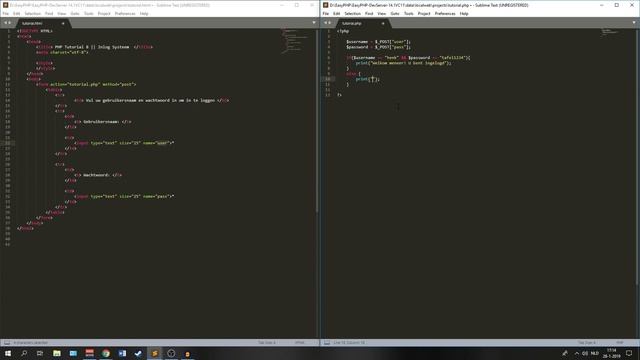Open Preferences menu in tutorial.html window
The image size is (640, 360).
pyautogui.click(x=125, y=13)
